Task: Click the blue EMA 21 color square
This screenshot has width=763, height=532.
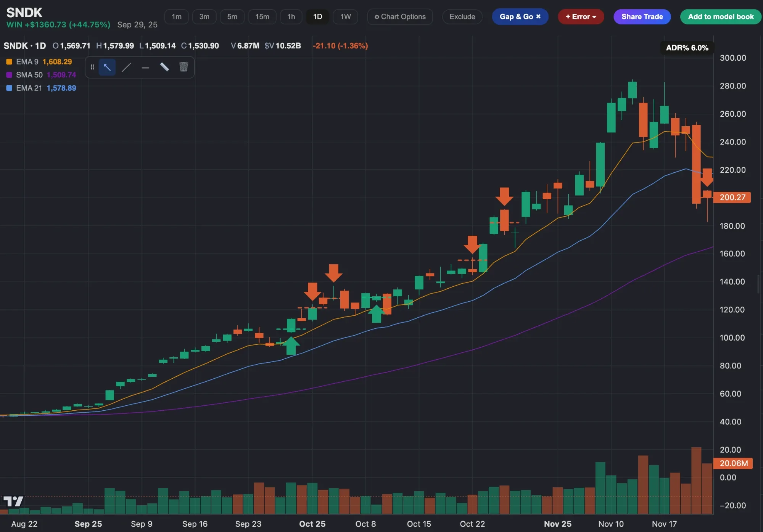Action: [x=9, y=88]
